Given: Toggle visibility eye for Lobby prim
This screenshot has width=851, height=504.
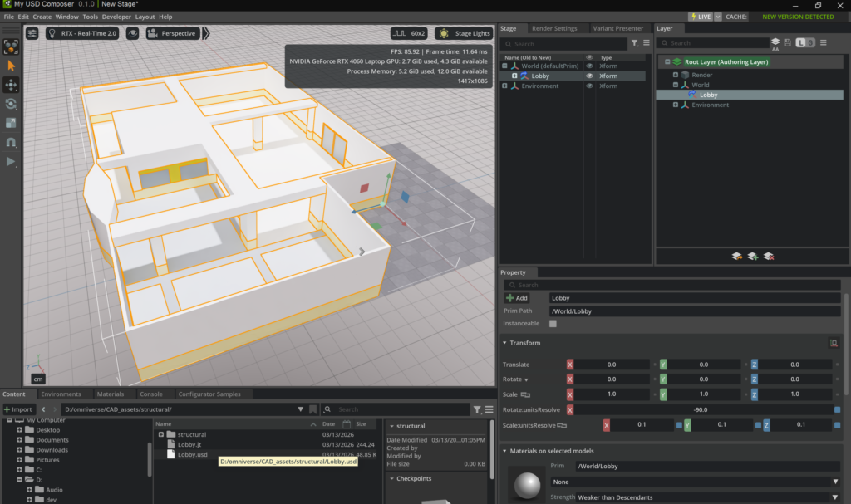Looking at the screenshot, I should click(589, 76).
